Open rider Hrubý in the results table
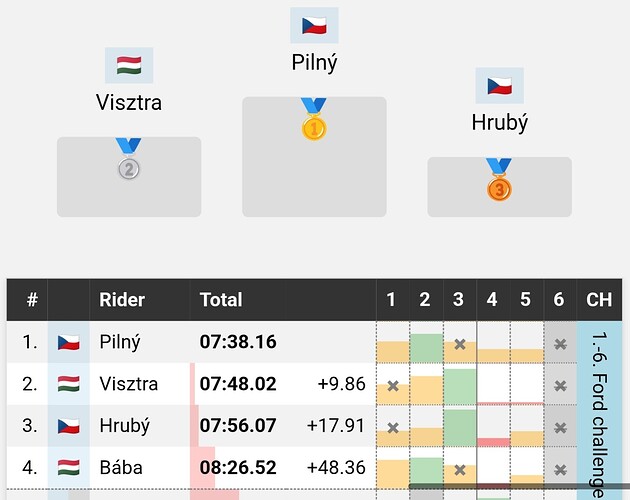The height and width of the screenshot is (500, 630). [125, 426]
